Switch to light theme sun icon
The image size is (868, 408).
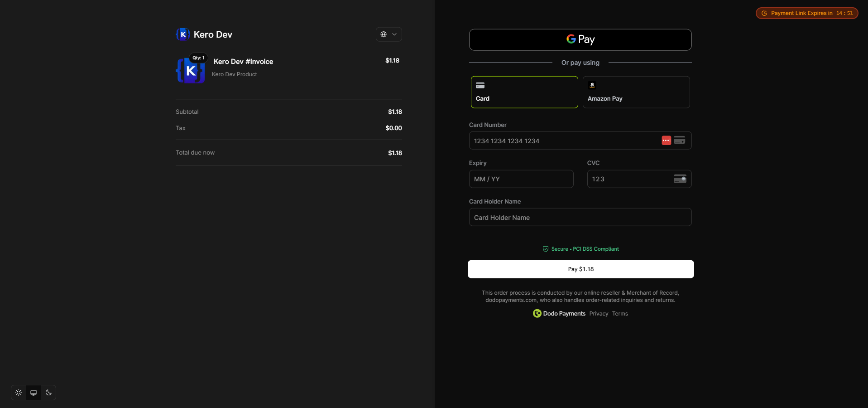19,393
